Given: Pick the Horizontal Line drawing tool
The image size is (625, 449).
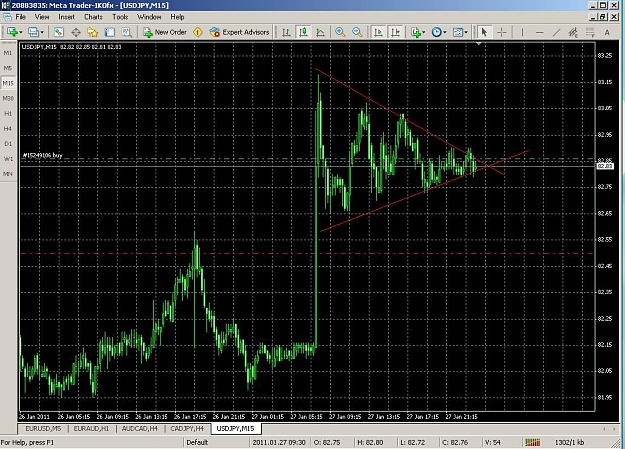Looking at the screenshot, I should tap(539, 32).
